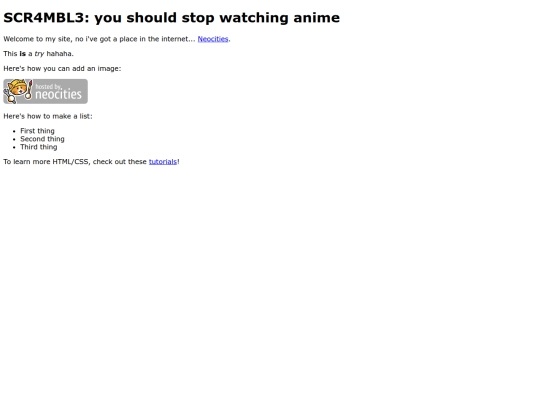This screenshot has height=405, width=540.
Task: Click the word "hahaha" in the second paragraph
Action: (59, 54)
